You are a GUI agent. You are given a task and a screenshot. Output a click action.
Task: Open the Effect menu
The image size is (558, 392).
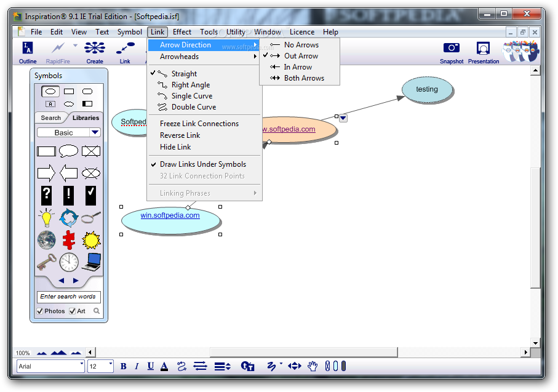pyautogui.click(x=182, y=32)
